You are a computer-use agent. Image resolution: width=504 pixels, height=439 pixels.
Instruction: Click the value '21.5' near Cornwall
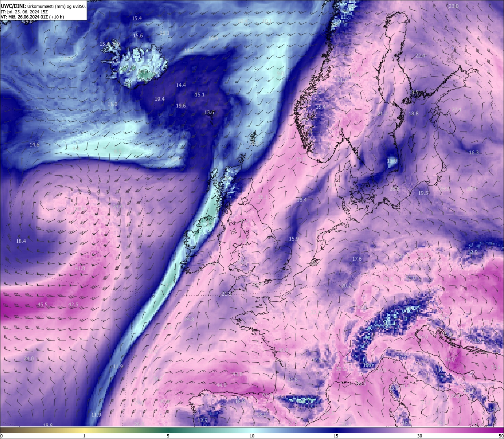pos(226,294)
